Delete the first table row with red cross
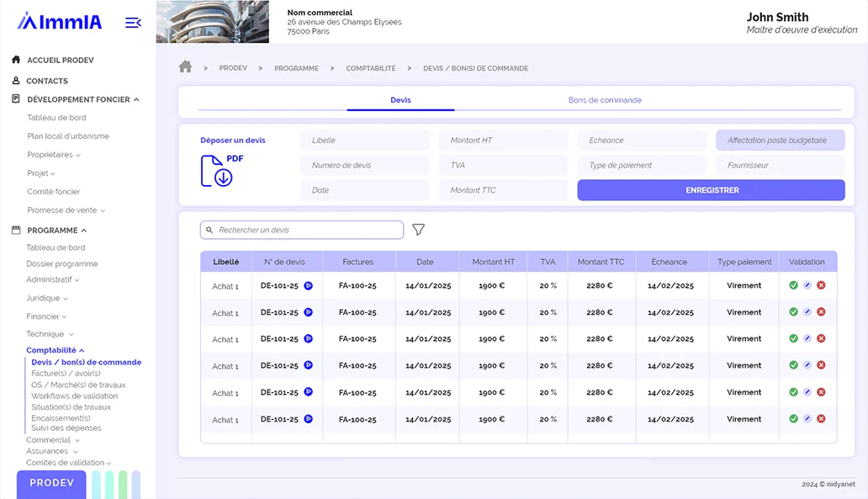The image size is (868, 499). coord(821,285)
